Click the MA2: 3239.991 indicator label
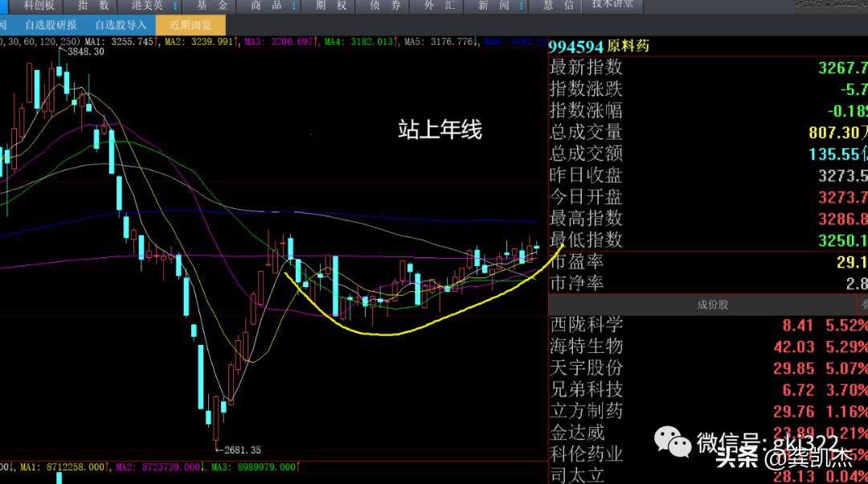This screenshot has width=868, height=484. (199, 42)
